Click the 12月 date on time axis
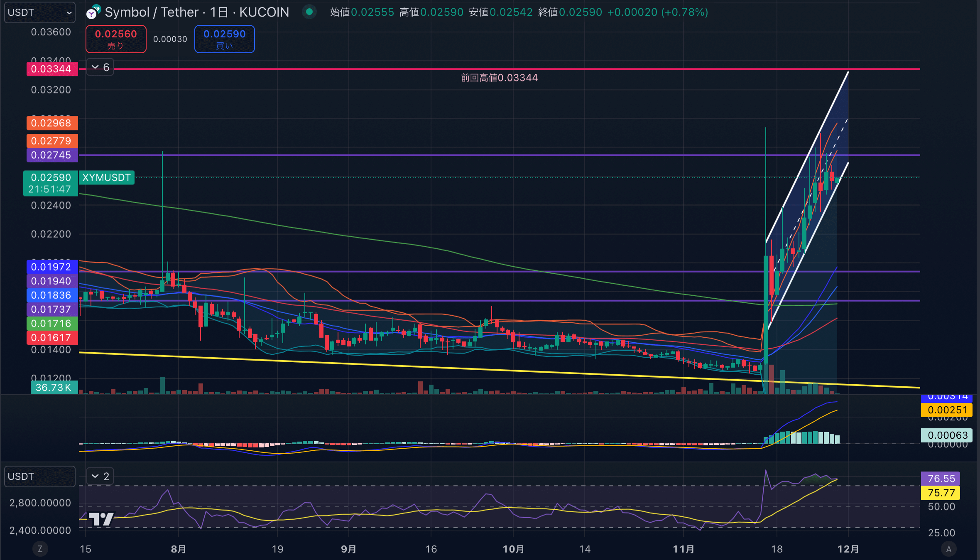The width and height of the screenshot is (980, 560). [848, 549]
